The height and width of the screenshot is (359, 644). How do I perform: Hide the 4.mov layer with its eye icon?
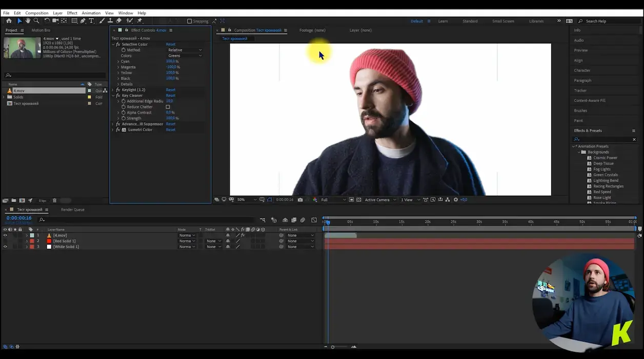(5, 235)
